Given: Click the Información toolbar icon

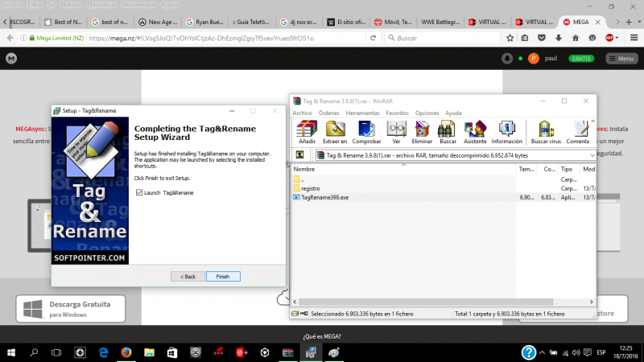Looking at the screenshot, I should [507, 132].
